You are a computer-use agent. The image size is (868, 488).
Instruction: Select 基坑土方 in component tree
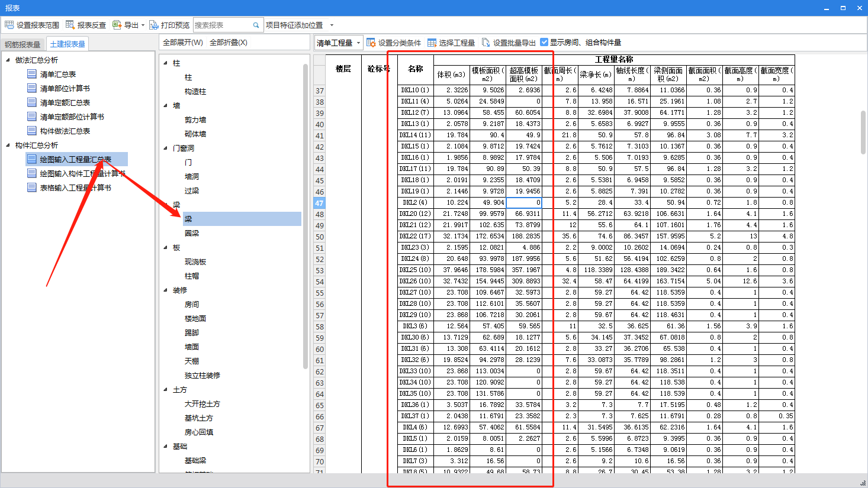tap(199, 418)
